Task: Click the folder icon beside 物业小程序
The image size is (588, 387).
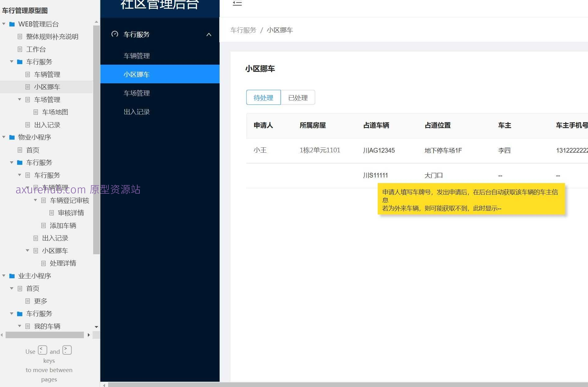Action: [x=12, y=137]
